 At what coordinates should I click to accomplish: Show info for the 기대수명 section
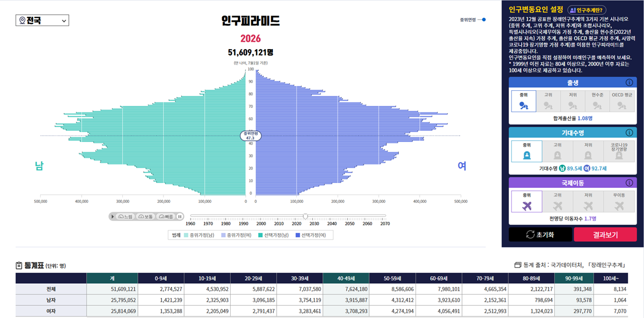629,133
